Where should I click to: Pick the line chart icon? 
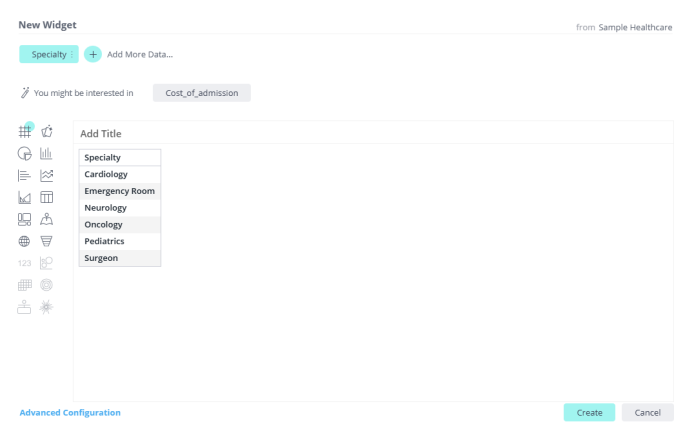(46, 176)
